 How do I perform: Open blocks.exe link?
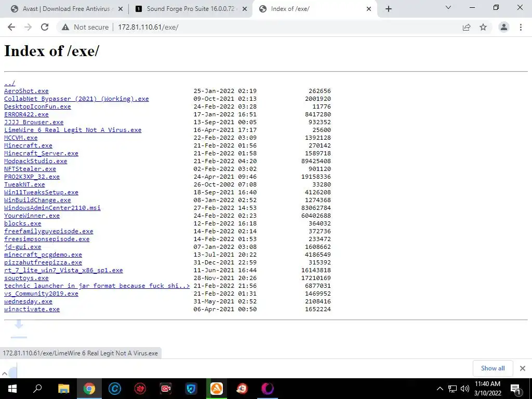23,223
